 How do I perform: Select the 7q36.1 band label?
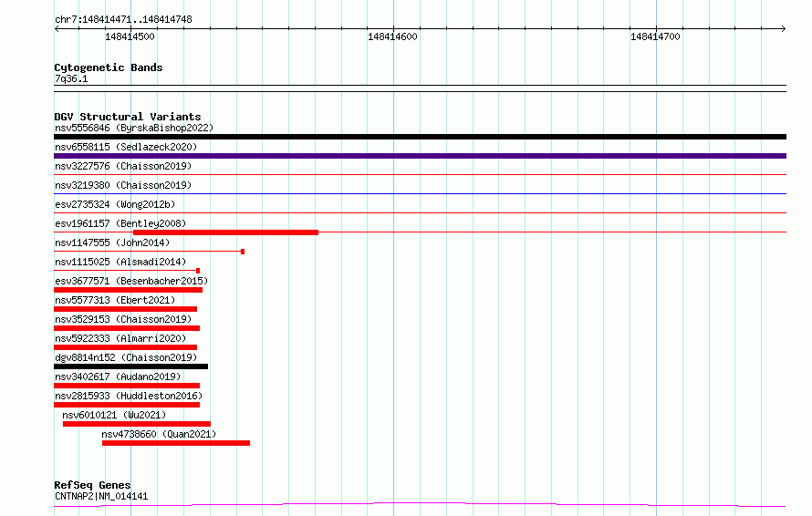point(71,78)
